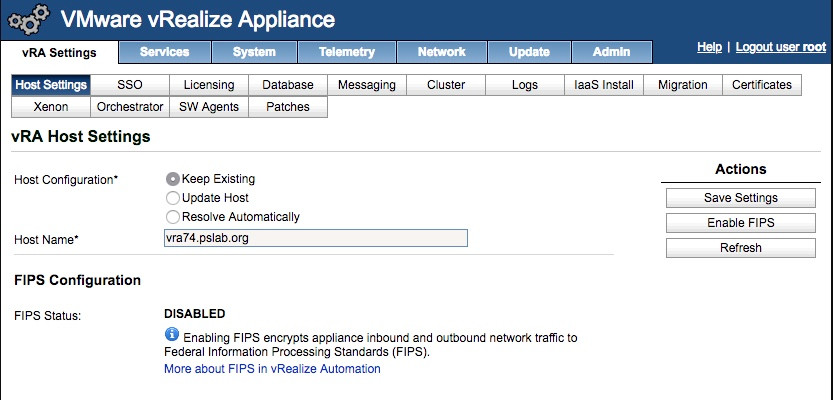Open More about FIPS in vRealize Automation
Screen dimensions: 833x400
click(272, 369)
